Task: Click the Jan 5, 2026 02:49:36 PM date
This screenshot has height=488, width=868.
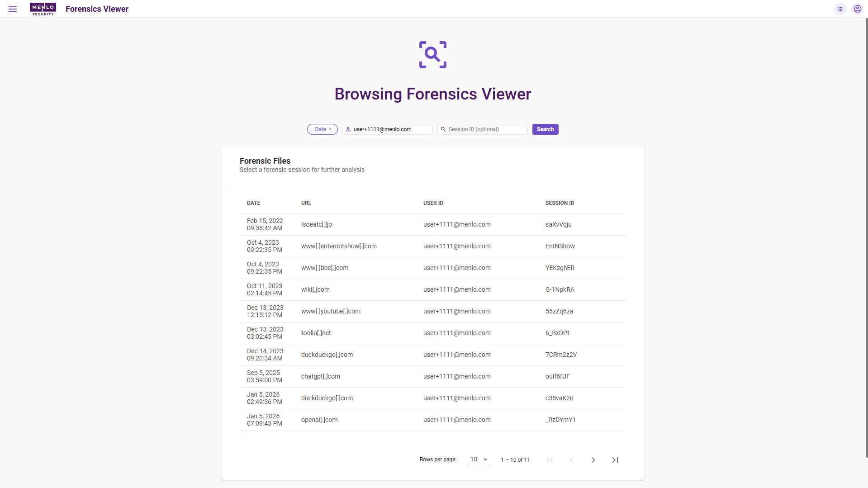Action: point(265,398)
